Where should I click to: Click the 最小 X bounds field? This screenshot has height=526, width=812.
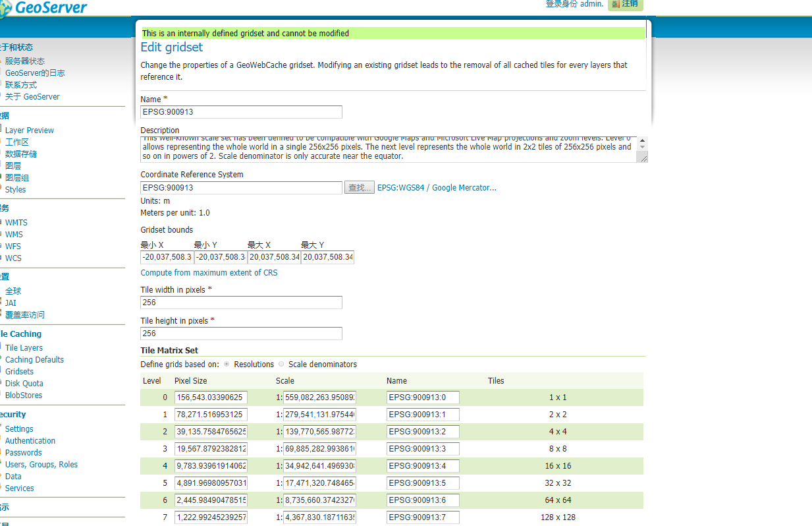pyautogui.click(x=167, y=257)
